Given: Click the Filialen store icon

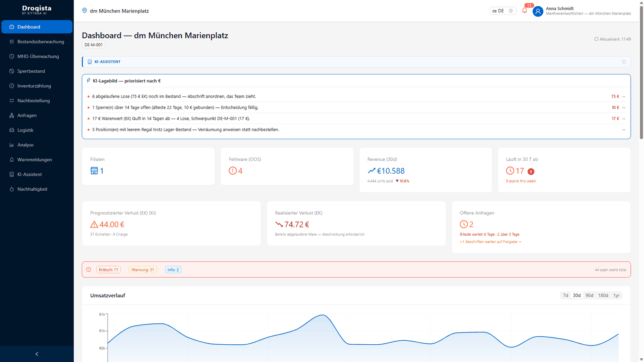Looking at the screenshot, I should coord(94,171).
